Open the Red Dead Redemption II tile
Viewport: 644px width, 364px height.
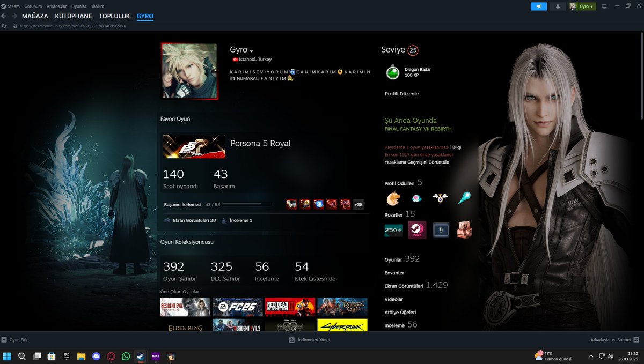click(x=290, y=307)
